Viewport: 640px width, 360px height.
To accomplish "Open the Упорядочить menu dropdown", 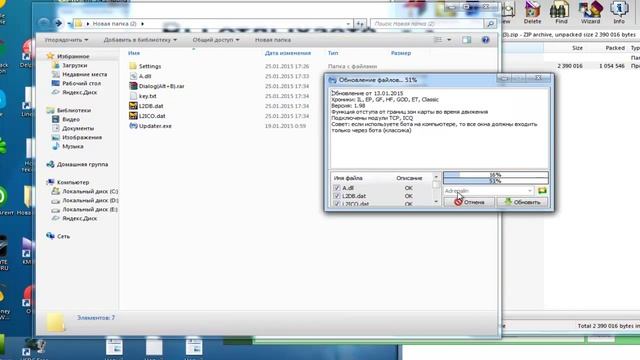I will (x=66, y=40).
